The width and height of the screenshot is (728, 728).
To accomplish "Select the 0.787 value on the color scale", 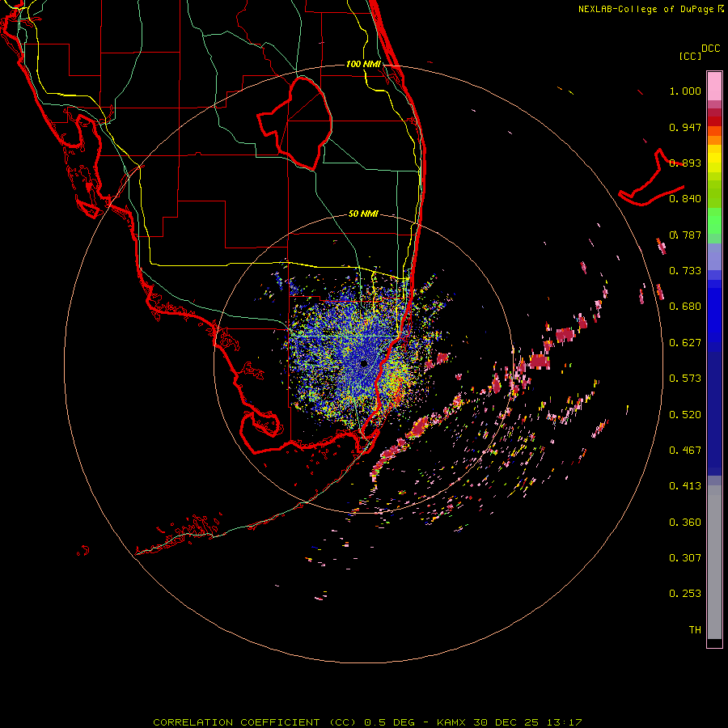I will click(x=685, y=235).
